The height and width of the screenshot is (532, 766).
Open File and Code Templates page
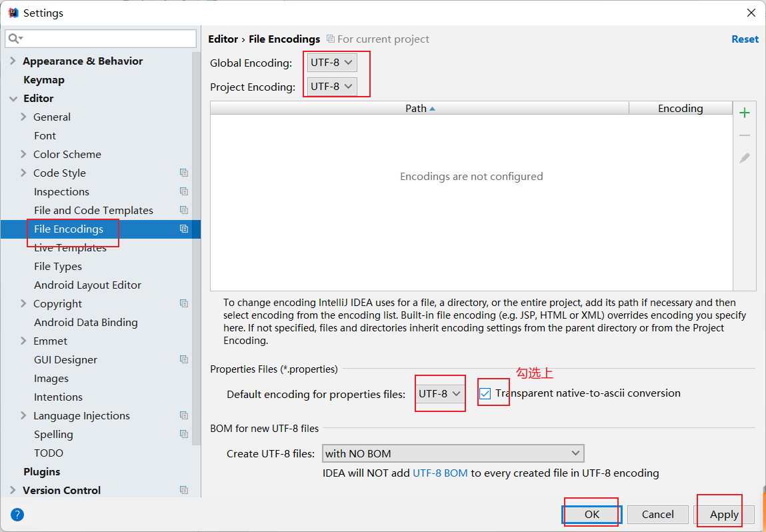(x=93, y=210)
